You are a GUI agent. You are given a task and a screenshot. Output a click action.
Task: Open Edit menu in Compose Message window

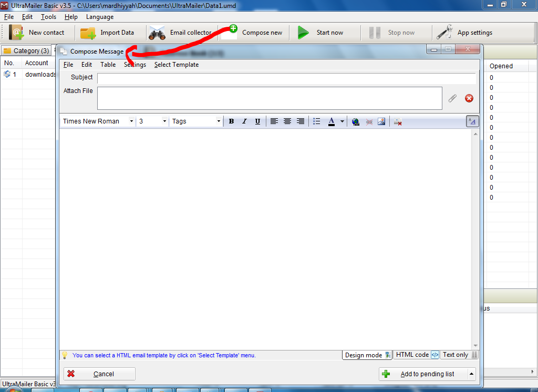(87, 65)
